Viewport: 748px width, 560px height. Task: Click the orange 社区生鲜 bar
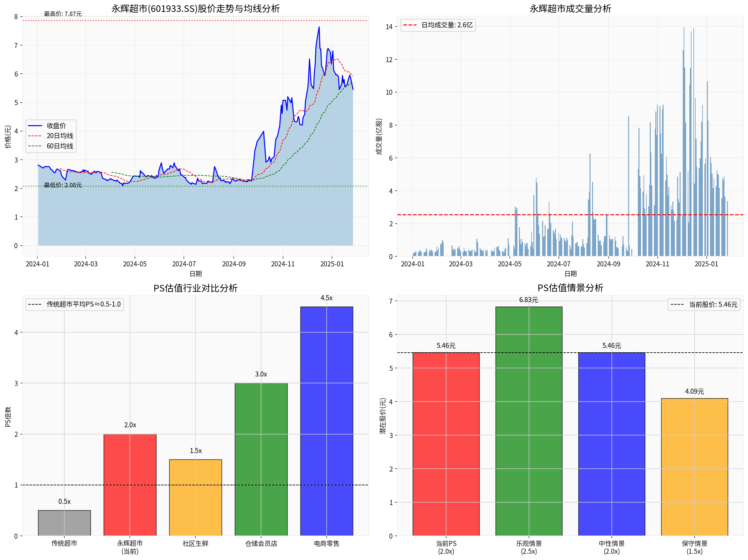click(195, 497)
